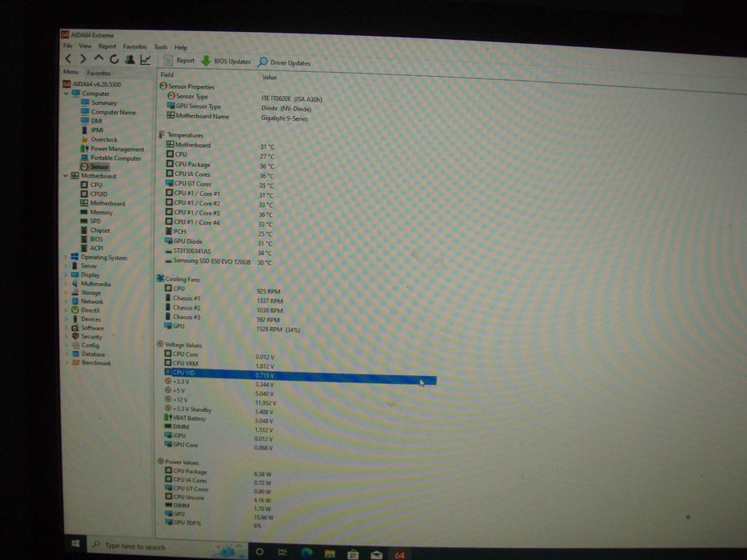Viewport: 747px width, 560px height.
Task: Select Overclock in the tree
Action: tap(99, 139)
